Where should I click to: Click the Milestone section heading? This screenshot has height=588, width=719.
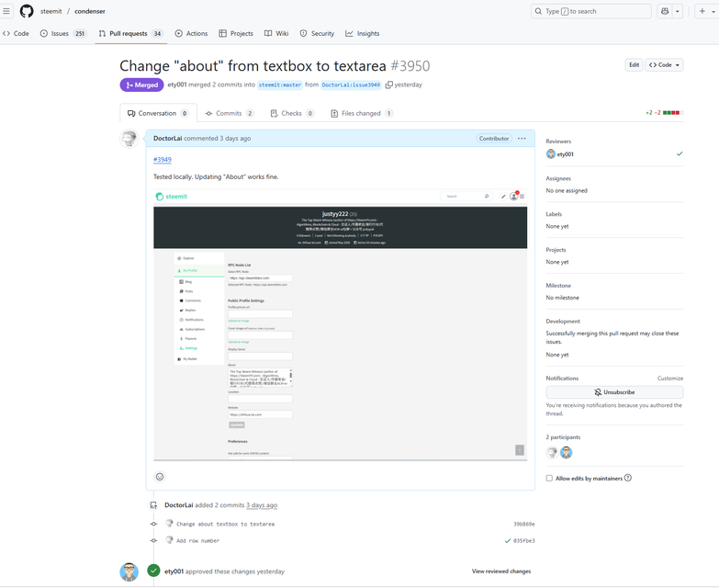(558, 286)
